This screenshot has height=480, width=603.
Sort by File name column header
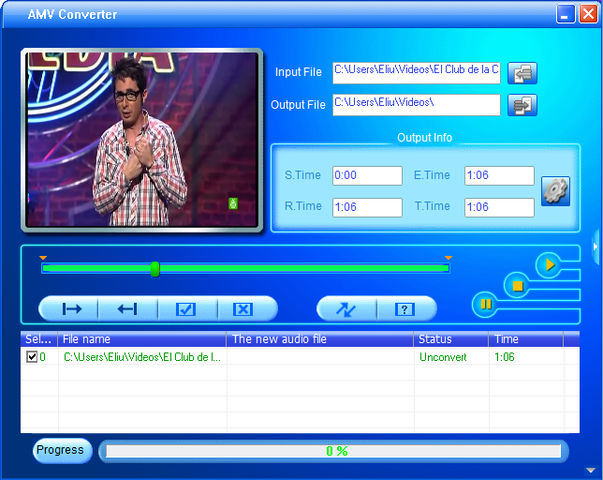point(142,339)
